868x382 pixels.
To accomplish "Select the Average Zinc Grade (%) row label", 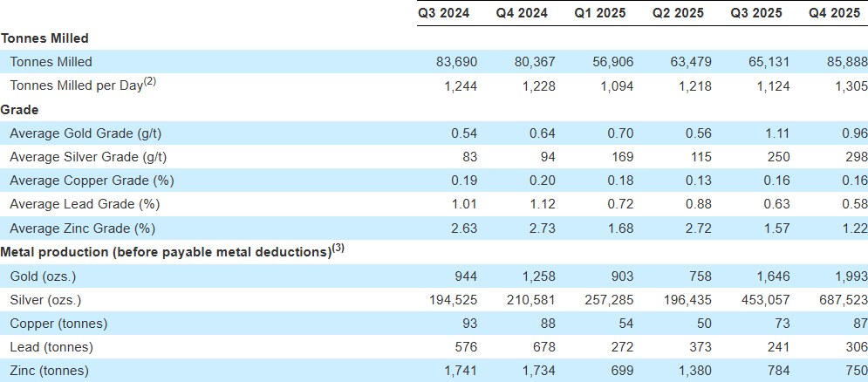I will [82, 229].
